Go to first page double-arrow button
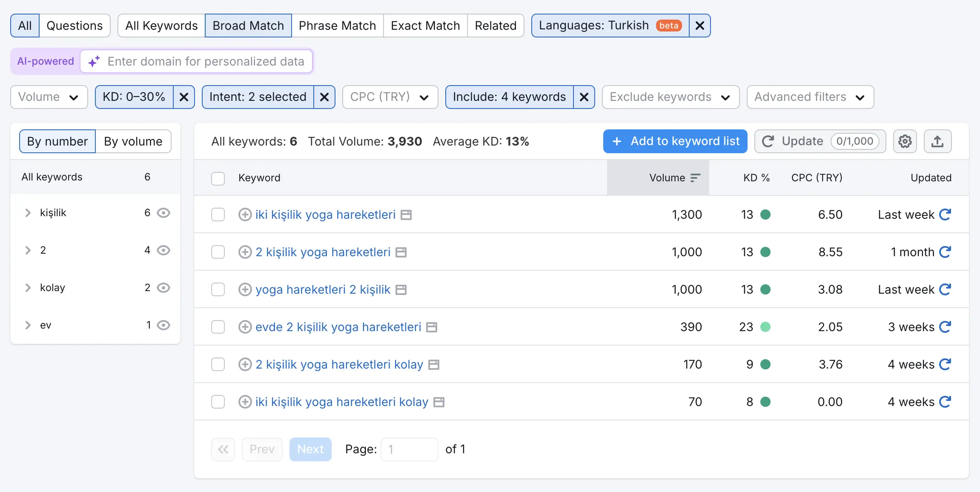Viewport: 980px width, 492px height. [223, 449]
